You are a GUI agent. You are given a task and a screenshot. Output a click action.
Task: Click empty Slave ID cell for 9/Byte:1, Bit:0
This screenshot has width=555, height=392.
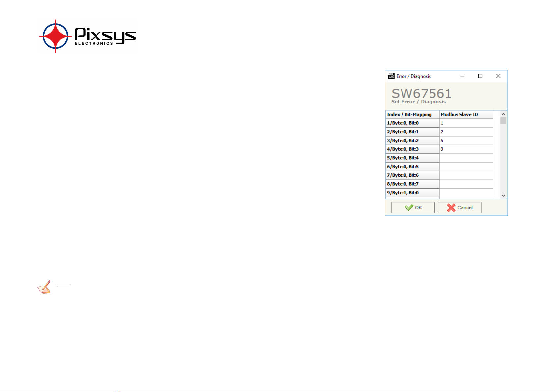click(466, 193)
